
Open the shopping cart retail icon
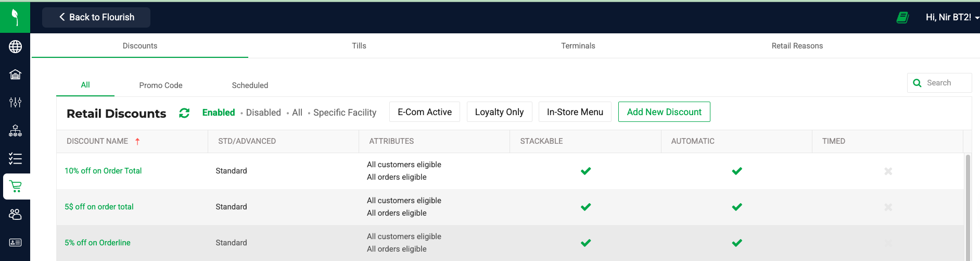coord(16,187)
